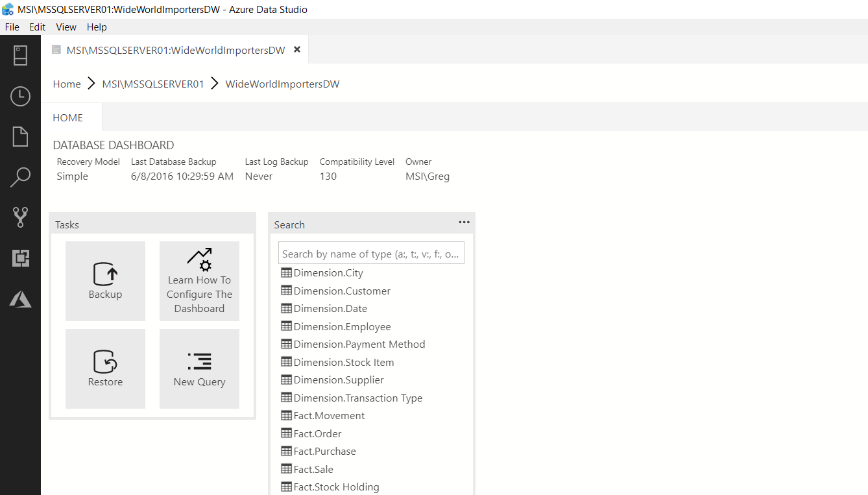Open the File menu
The width and height of the screenshot is (868, 495).
tap(12, 27)
